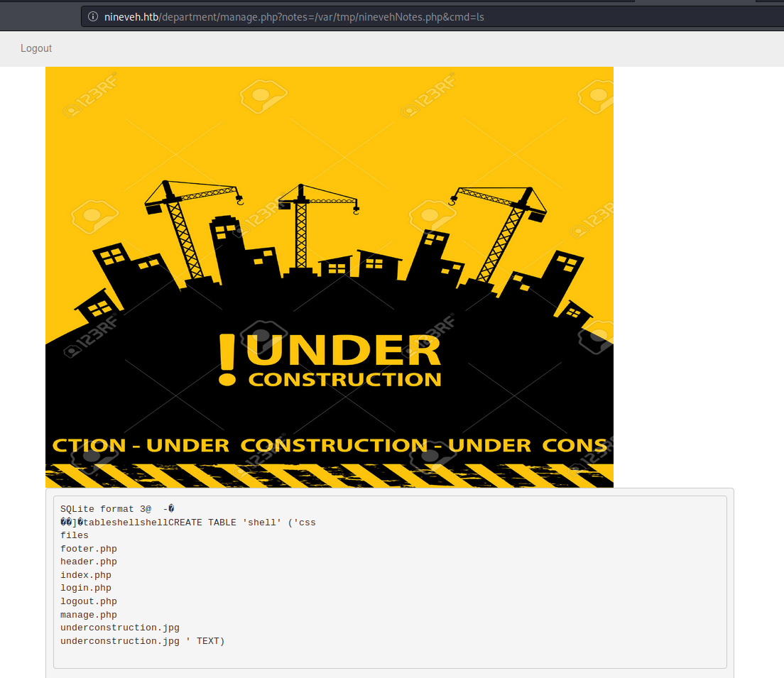Screen dimensions: 784x678
Task: Click 'login.php' in the directory listing
Action: coord(86,589)
